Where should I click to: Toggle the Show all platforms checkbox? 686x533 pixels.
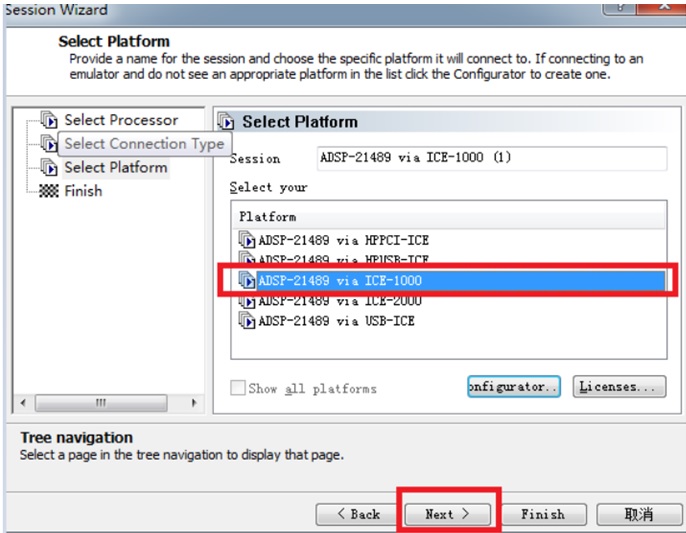(x=238, y=388)
